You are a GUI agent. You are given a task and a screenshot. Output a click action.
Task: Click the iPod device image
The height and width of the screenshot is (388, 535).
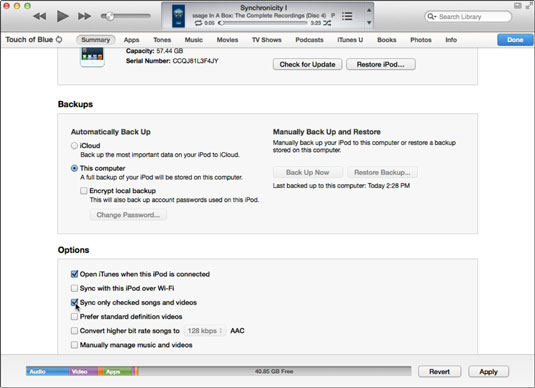[92, 57]
